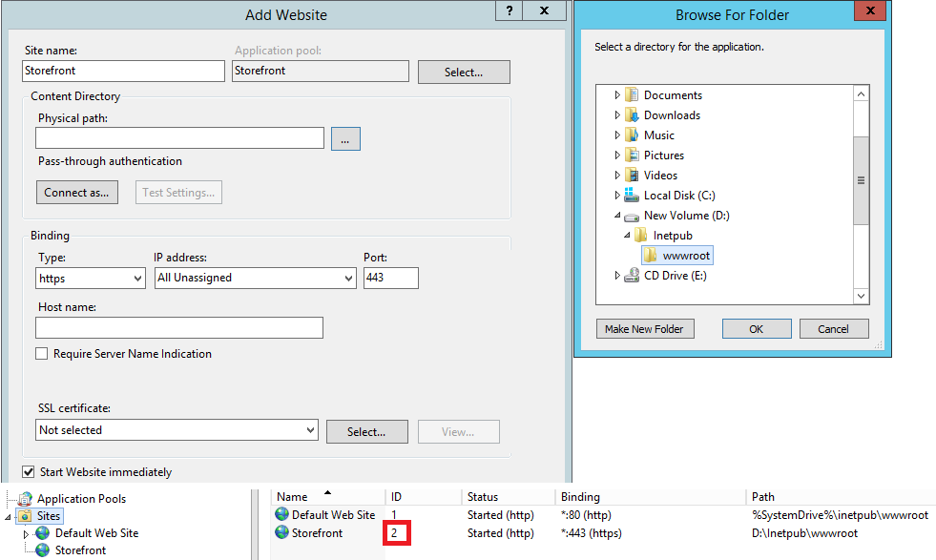Viewport: 936px width, 560px height.
Task: Select the Storefront site under Sites
Action: click(x=73, y=550)
